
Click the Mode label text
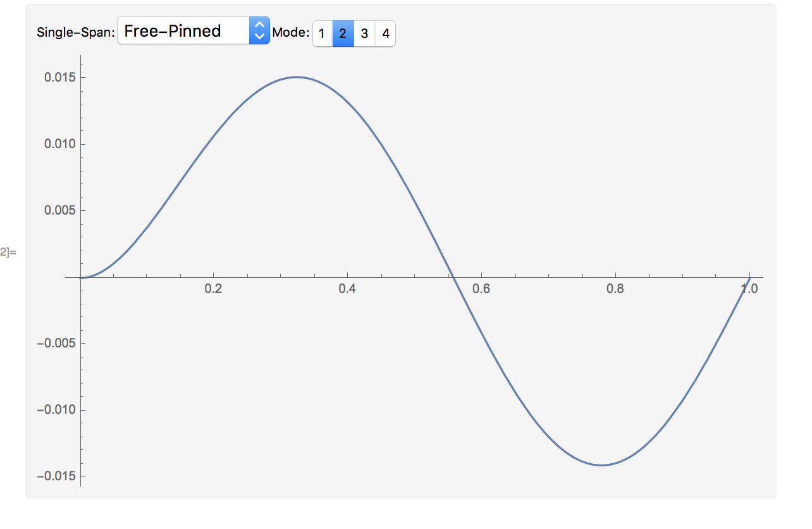(x=291, y=32)
